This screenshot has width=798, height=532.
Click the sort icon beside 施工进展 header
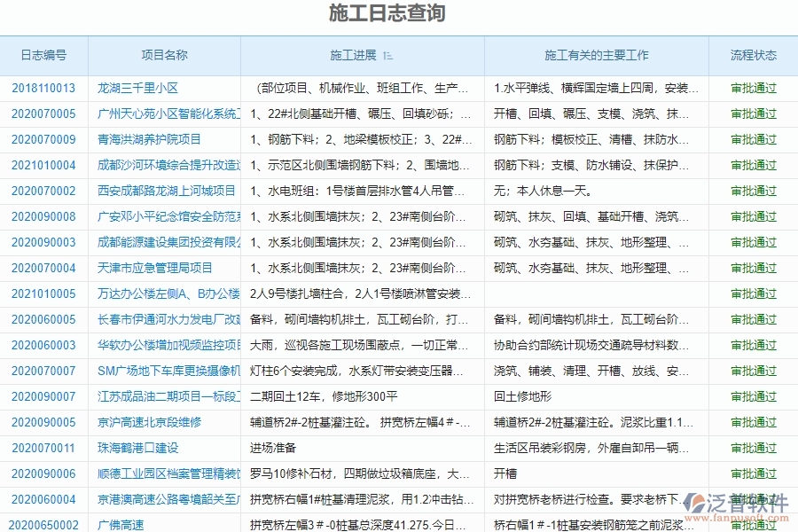pos(387,55)
